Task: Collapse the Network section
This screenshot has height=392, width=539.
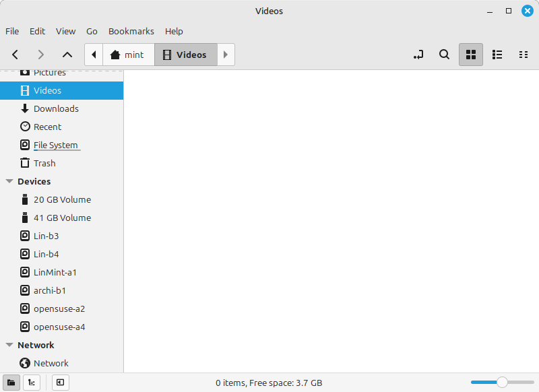Action: (9, 345)
